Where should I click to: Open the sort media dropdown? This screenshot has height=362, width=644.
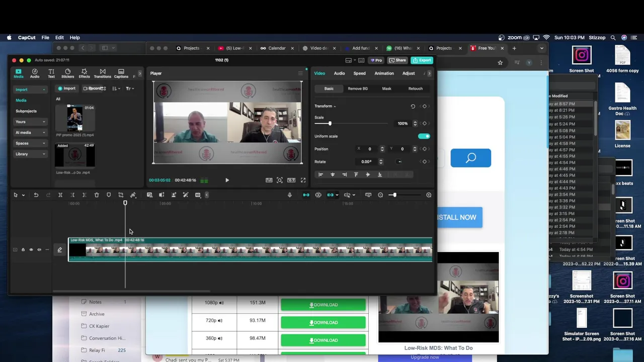pos(116,88)
